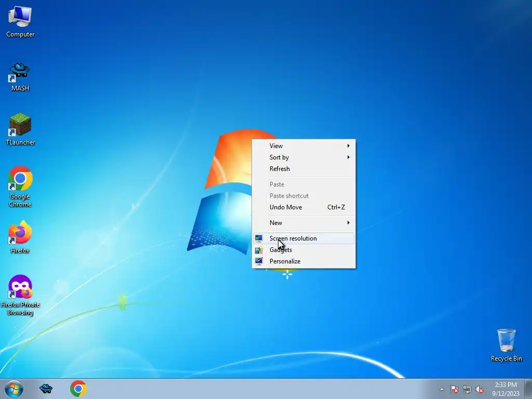Open the Windows Start button
Image resolution: width=532 pixels, height=399 pixels.
point(14,389)
